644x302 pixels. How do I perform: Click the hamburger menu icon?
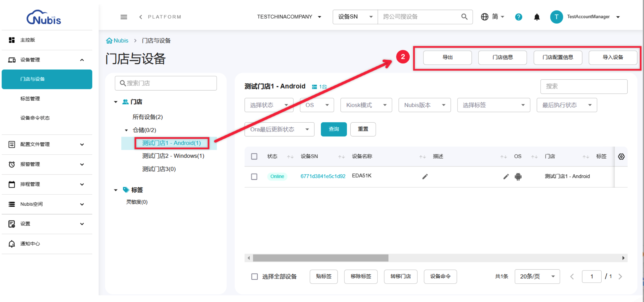click(x=124, y=17)
